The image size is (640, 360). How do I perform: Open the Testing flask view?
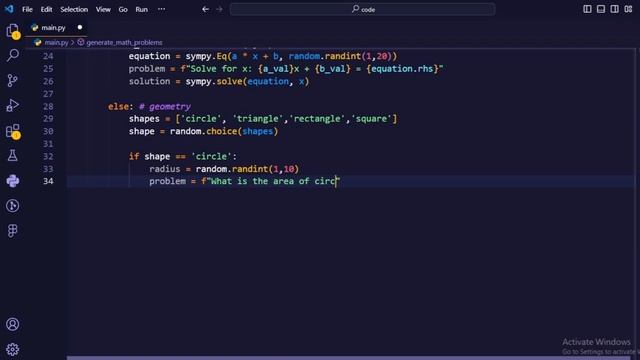click(x=13, y=156)
